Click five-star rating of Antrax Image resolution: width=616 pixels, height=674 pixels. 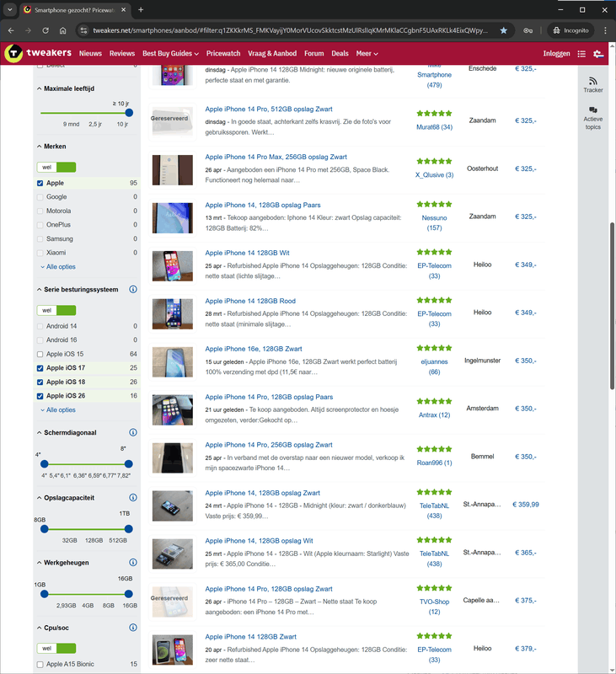pyautogui.click(x=434, y=402)
